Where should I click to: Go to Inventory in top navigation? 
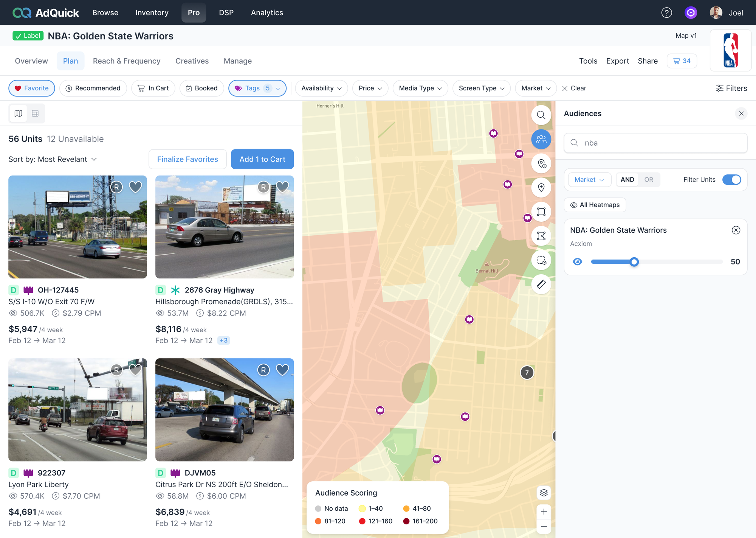[152, 13]
